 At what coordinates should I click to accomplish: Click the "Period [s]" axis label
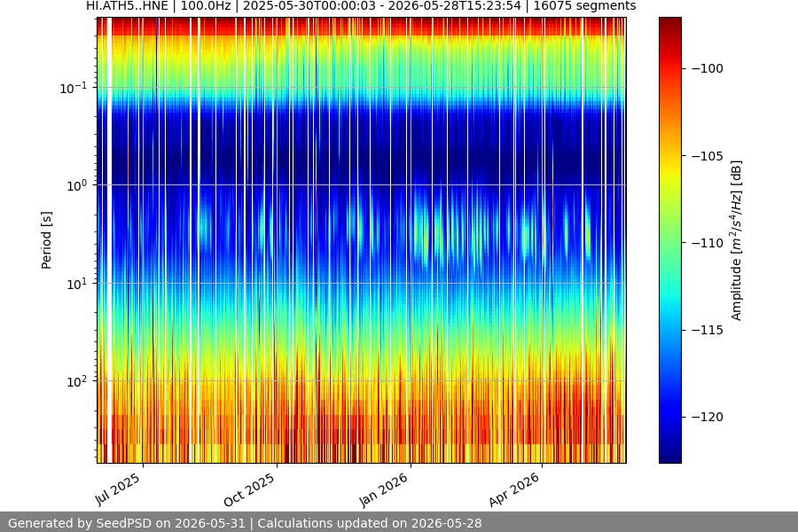point(46,240)
